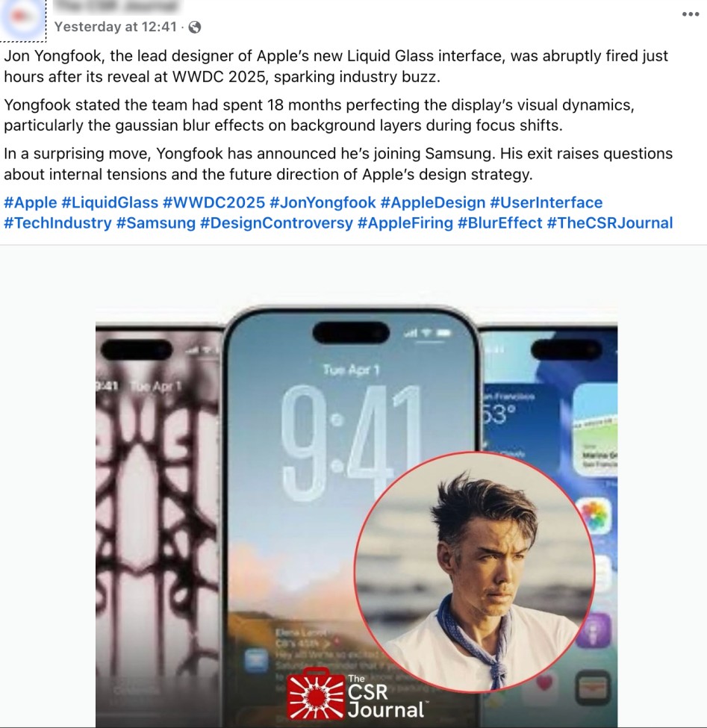Open the #Samsung hashtag

click(x=156, y=223)
